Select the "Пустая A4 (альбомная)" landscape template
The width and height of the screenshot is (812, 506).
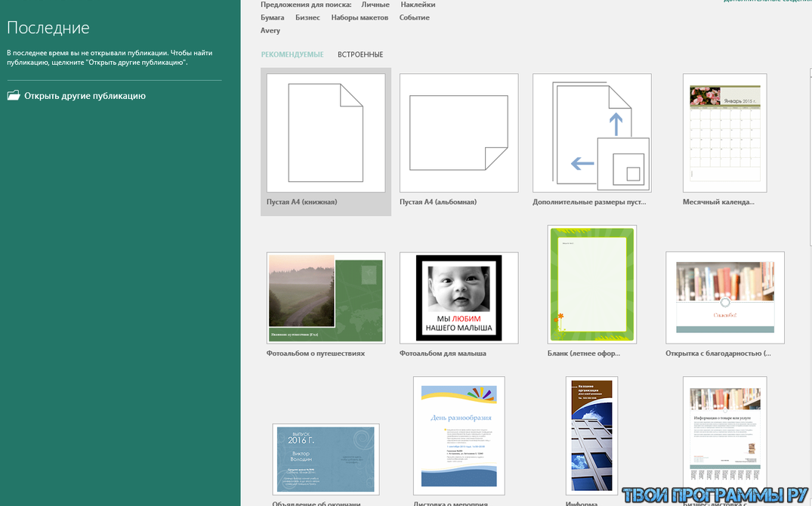pyautogui.click(x=458, y=133)
